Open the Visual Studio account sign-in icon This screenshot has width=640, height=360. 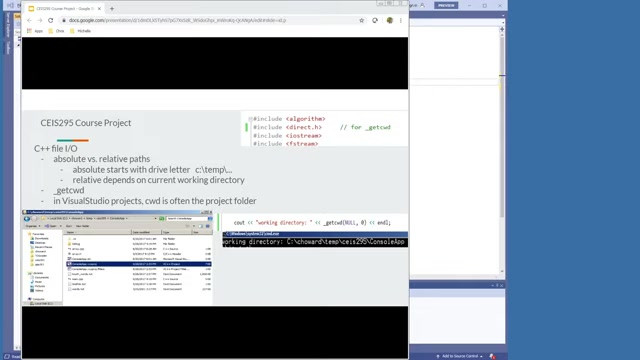tap(422, 5)
